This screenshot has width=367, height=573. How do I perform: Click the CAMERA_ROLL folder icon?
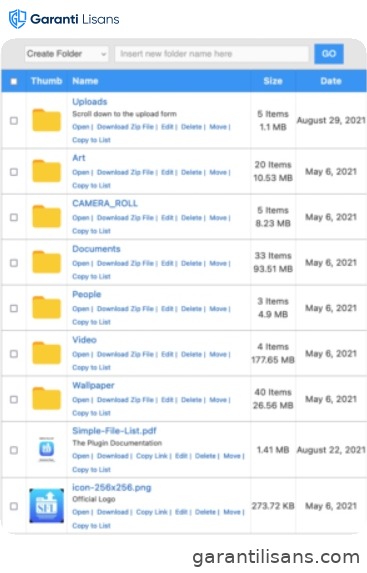click(x=46, y=216)
